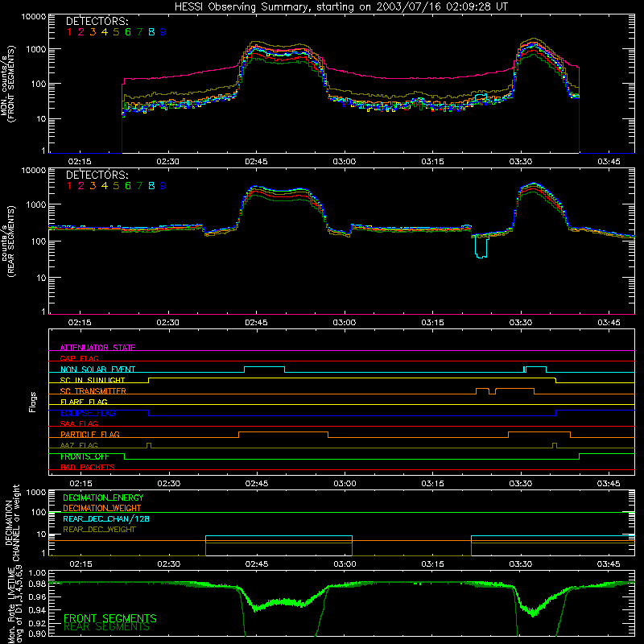
Task: Click 10000 y-axis value on front segments plot
Action: click(34, 17)
